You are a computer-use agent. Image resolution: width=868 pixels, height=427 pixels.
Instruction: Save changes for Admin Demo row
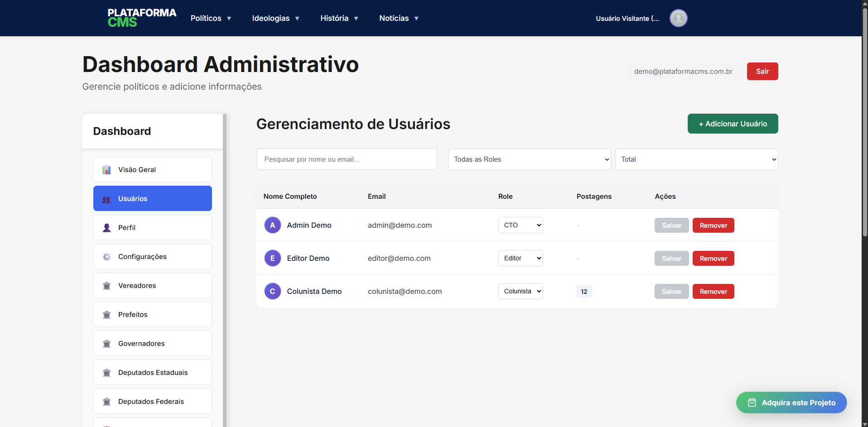671,225
